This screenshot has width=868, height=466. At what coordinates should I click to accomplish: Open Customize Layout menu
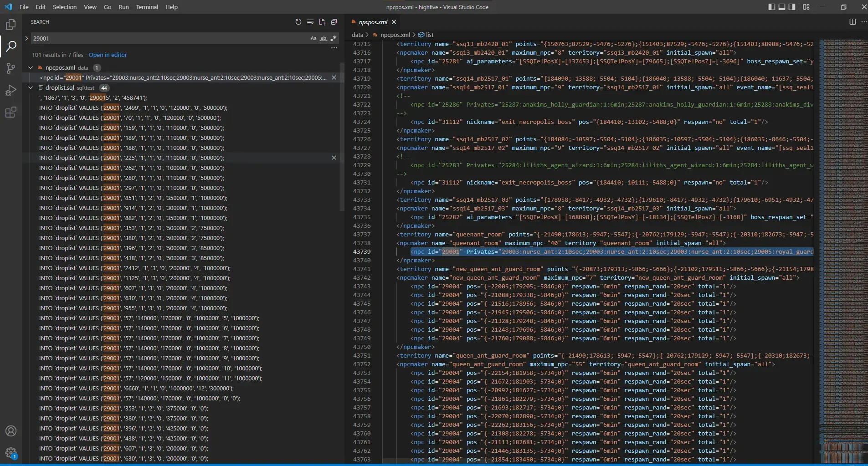click(806, 7)
